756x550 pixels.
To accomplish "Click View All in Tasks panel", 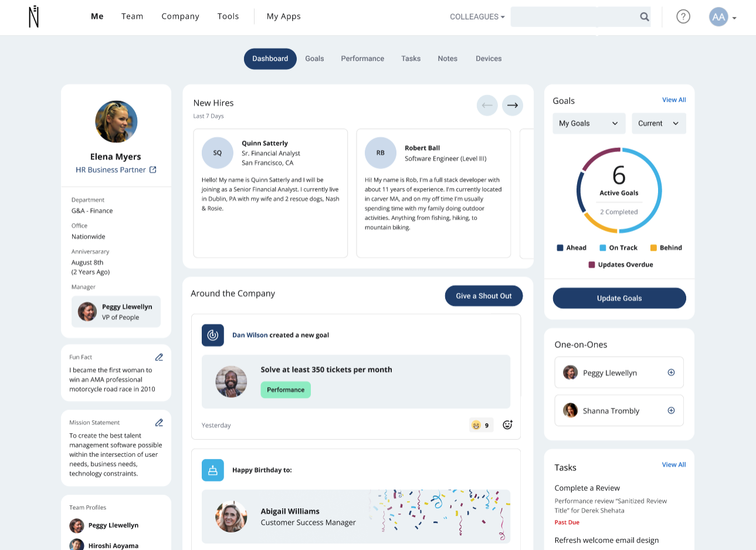I will pyautogui.click(x=674, y=465).
